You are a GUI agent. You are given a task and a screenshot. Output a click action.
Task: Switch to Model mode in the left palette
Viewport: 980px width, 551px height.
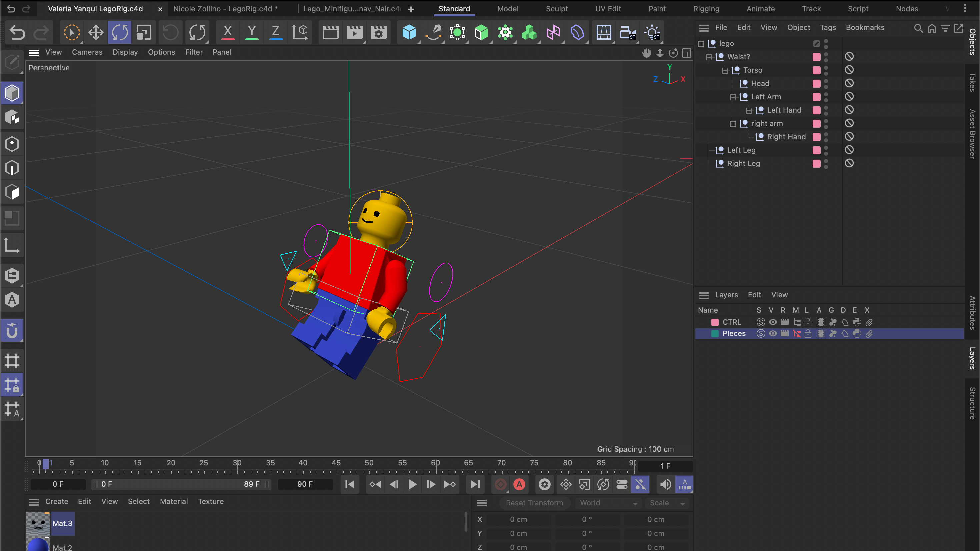click(x=12, y=93)
